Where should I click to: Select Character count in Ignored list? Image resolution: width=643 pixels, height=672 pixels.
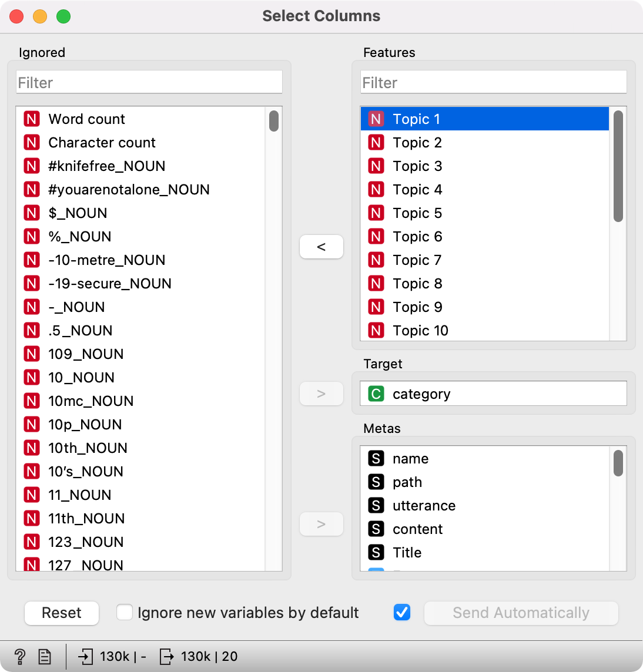coord(102,143)
